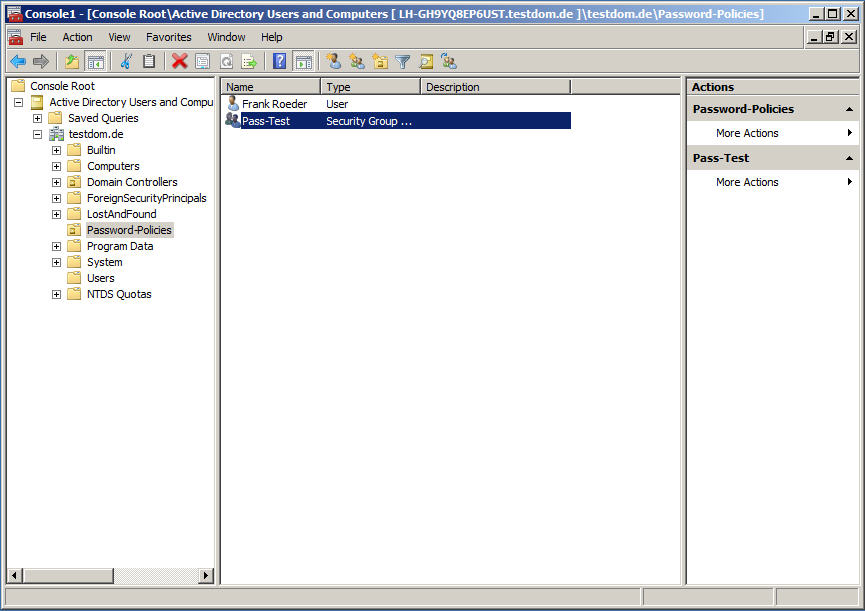This screenshot has width=865, height=611.
Task: Click the MMC icon beside File menu
Action: [x=16, y=37]
